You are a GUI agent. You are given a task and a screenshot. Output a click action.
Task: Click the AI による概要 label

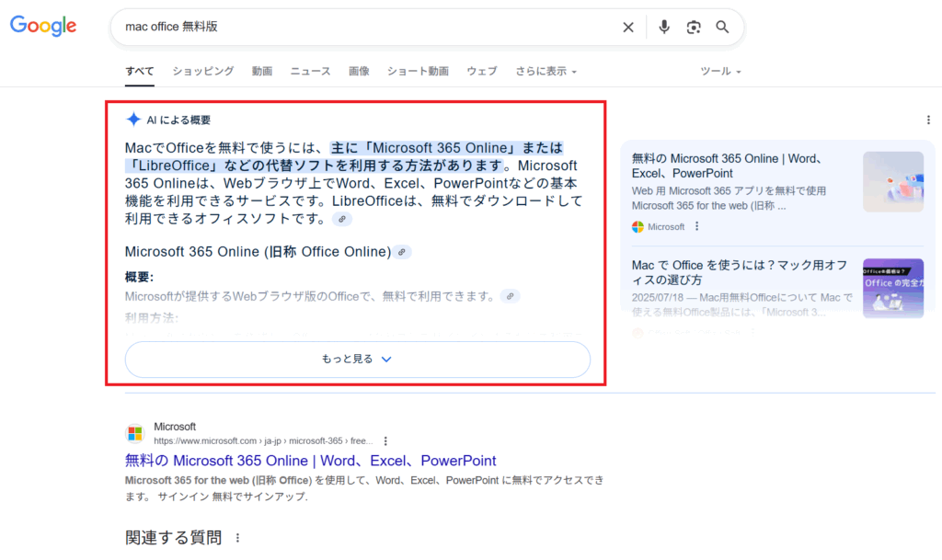tap(178, 120)
